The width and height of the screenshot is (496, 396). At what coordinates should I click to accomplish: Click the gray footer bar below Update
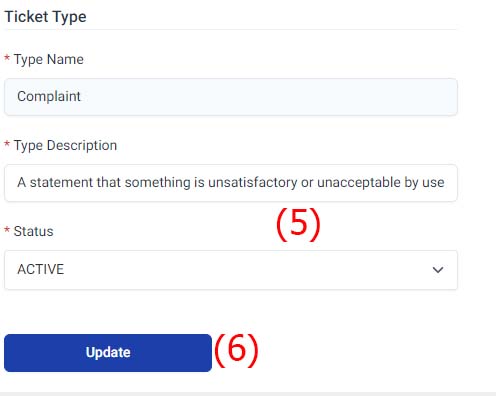248,394
